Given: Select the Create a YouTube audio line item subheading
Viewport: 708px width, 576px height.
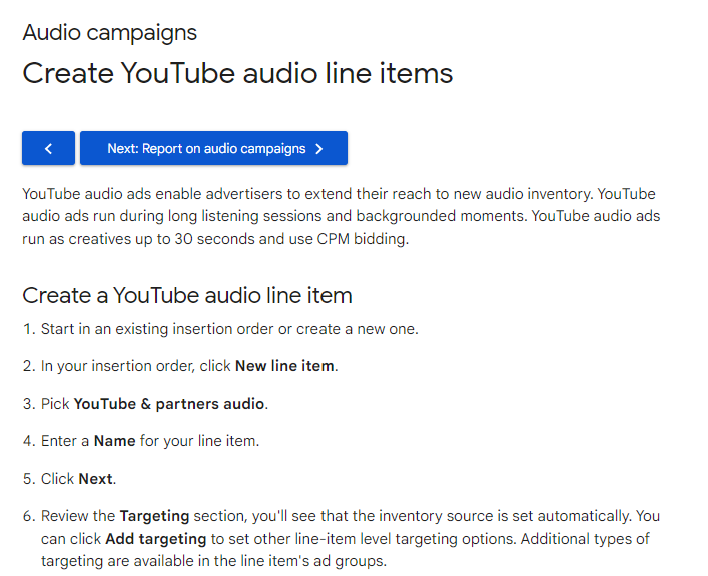Looking at the screenshot, I should point(187,296).
